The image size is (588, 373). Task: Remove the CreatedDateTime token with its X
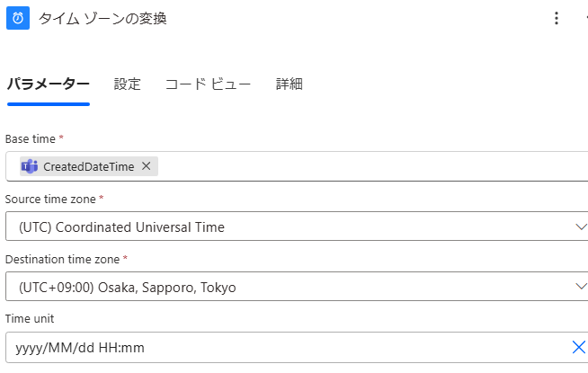147,166
